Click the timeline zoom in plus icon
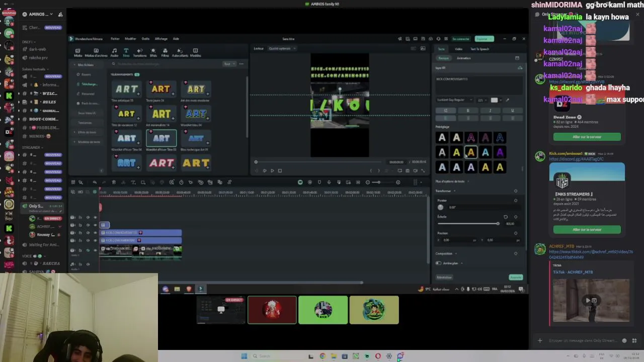 pyautogui.click(x=398, y=182)
